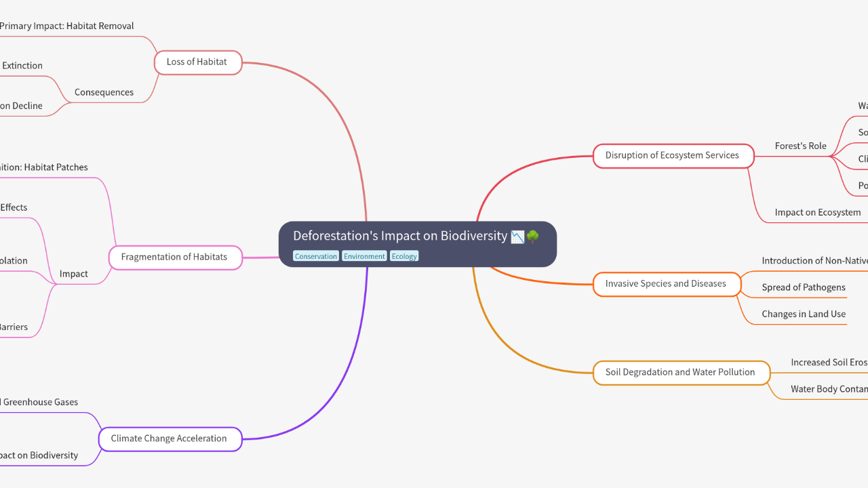Image resolution: width=868 pixels, height=488 pixels.
Task: Click the Impact on Ecosystem subtopic
Action: [818, 212]
